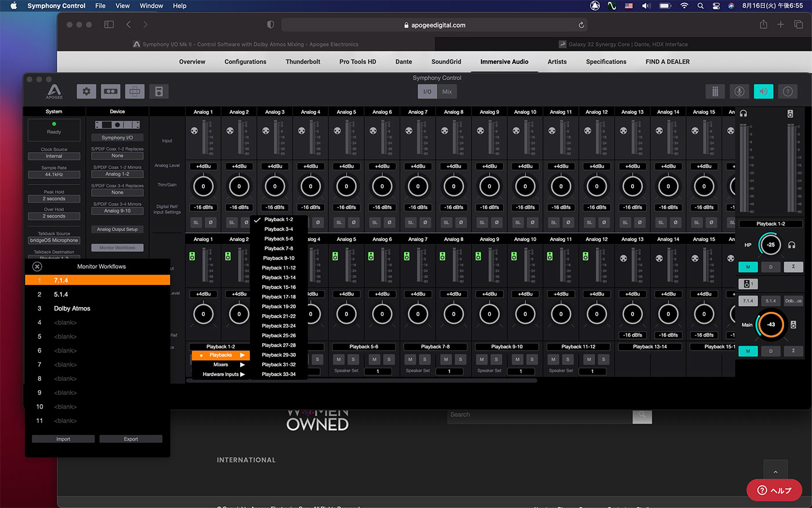Open HP source Playback 1-2 dropdown

(x=770, y=224)
